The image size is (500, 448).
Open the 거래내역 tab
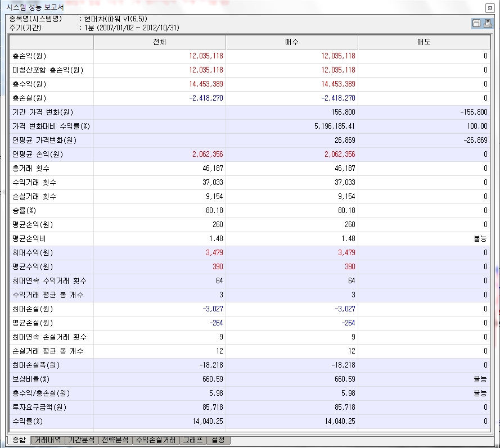click(48, 440)
